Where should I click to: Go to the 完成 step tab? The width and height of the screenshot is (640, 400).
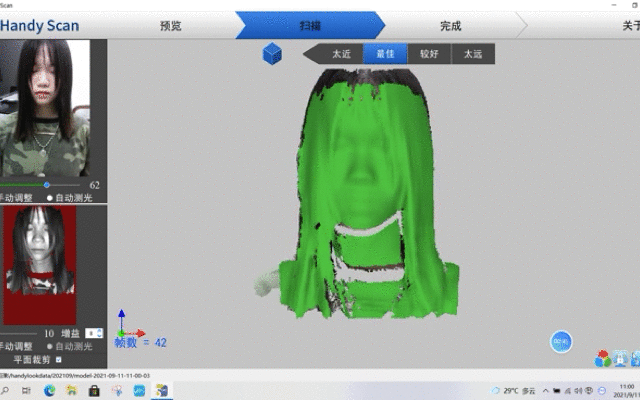coord(450,26)
